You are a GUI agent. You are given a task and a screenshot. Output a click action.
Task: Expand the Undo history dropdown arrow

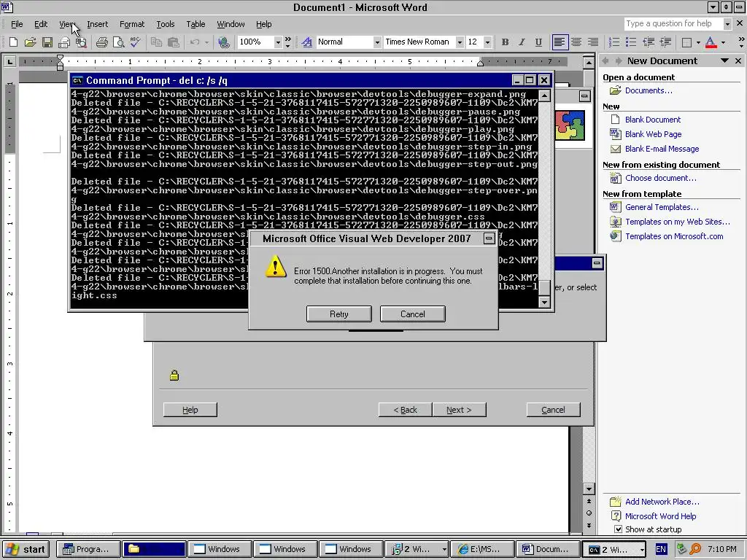pos(206,42)
